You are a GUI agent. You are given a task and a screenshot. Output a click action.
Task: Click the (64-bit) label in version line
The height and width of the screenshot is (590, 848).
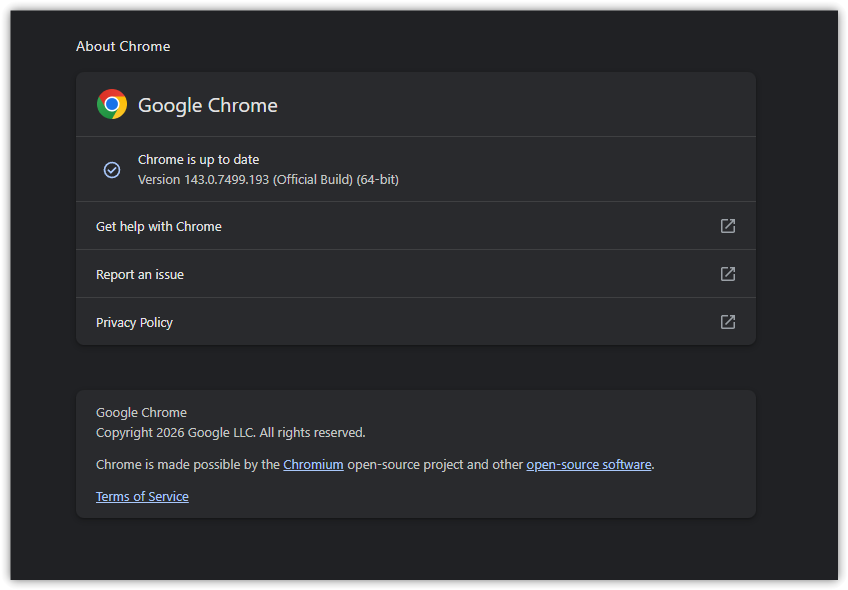point(377,180)
